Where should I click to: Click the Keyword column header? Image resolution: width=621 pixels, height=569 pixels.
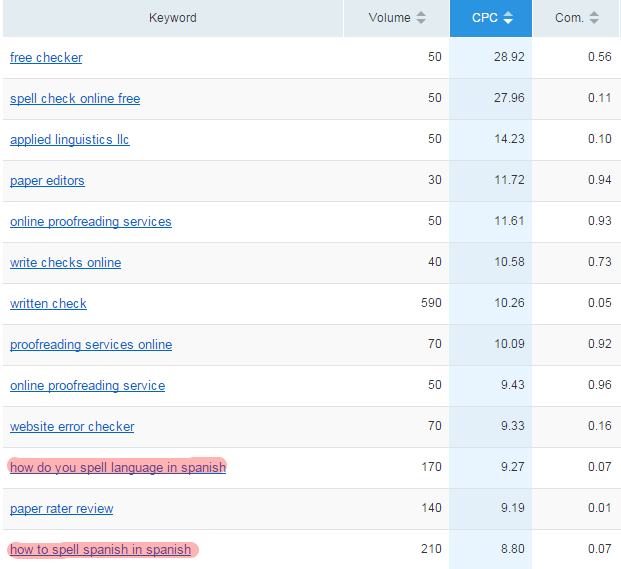pos(173,18)
